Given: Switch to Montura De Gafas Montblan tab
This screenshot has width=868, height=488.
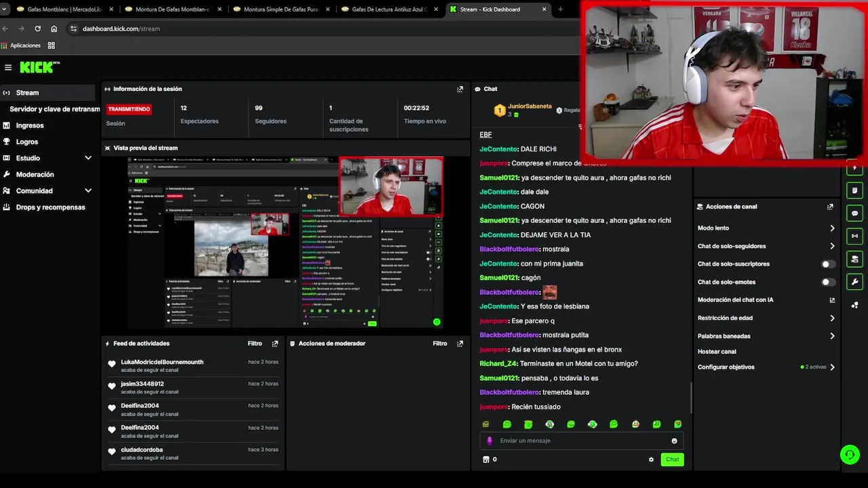Looking at the screenshot, I should click(172, 9).
